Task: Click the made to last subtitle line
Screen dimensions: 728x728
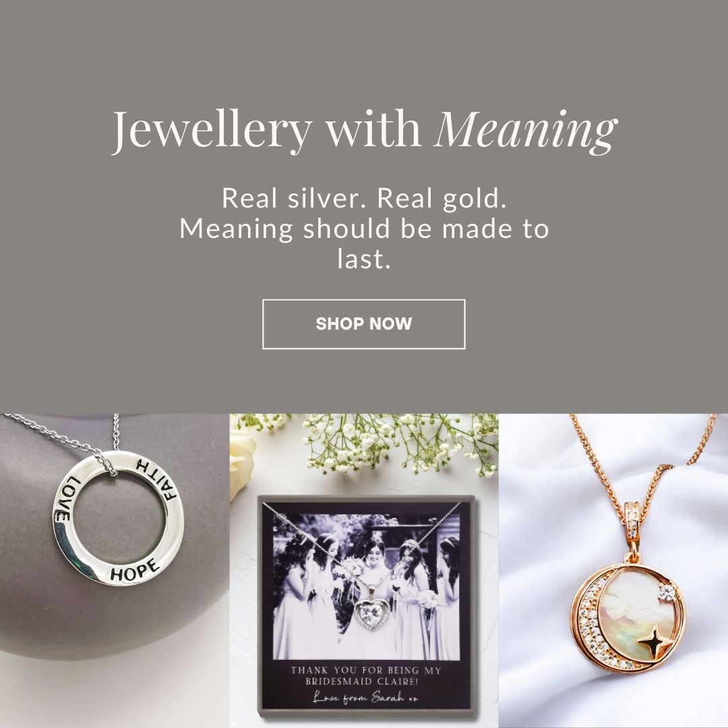Action: coord(364,243)
